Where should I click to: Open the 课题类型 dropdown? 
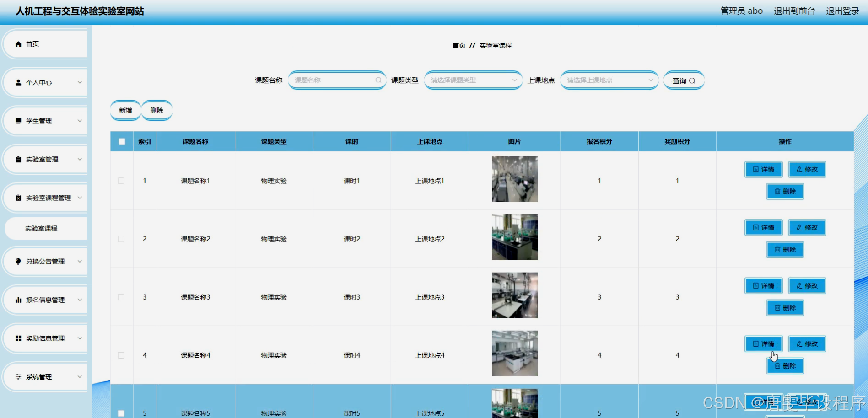(473, 80)
